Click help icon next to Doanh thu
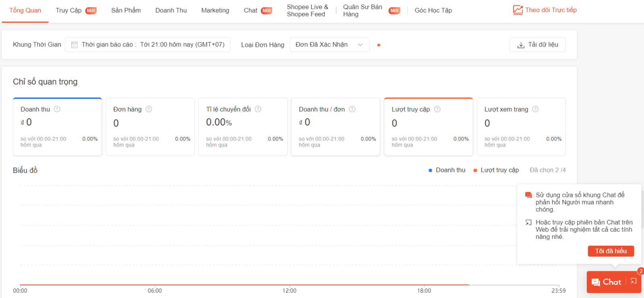The width and height of the screenshot is (644, 298). 57,109
